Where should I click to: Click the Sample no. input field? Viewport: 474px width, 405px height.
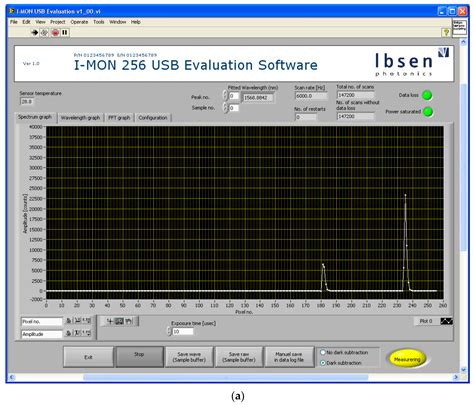[x=234, y=108]
